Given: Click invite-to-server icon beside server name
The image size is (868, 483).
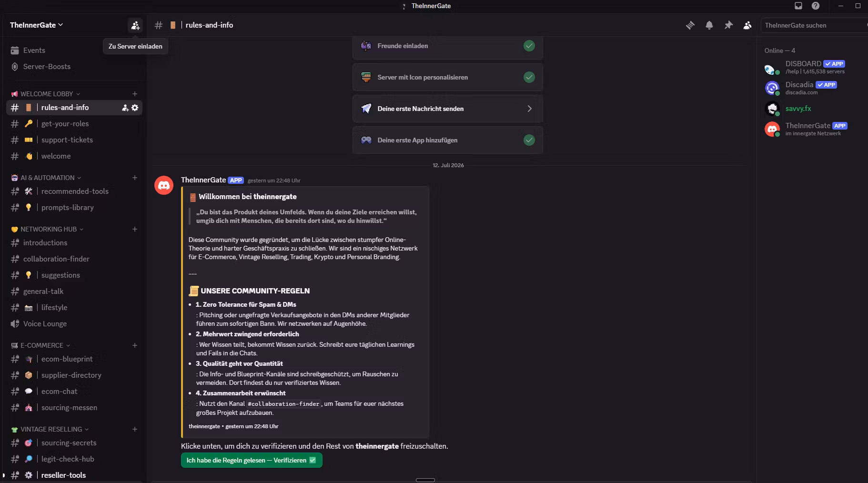Looking at the screenshot, I should pyautogui.click(x=135, y=25).
